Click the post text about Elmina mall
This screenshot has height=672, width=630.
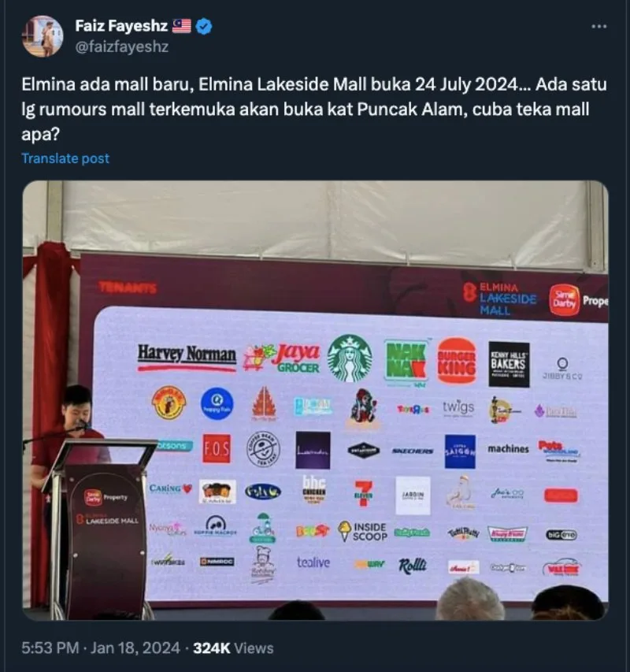pos(314,110)
